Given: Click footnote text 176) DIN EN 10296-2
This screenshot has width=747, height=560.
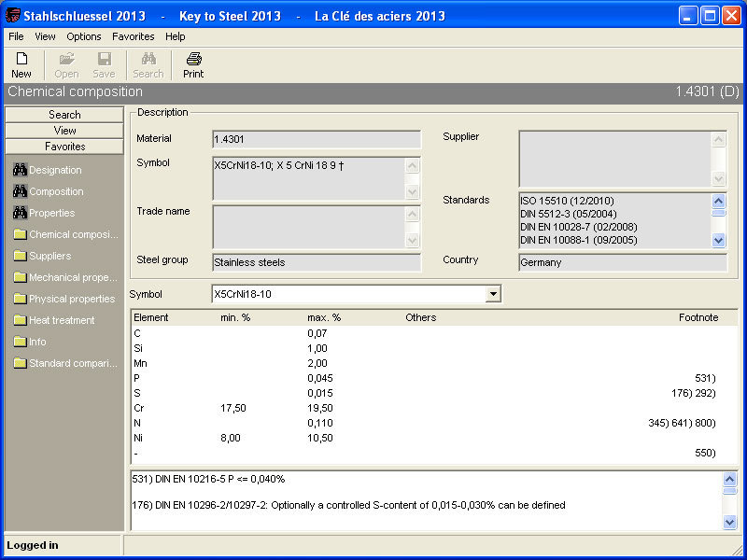Looking at the screenshot, I should tap(348, 505).
